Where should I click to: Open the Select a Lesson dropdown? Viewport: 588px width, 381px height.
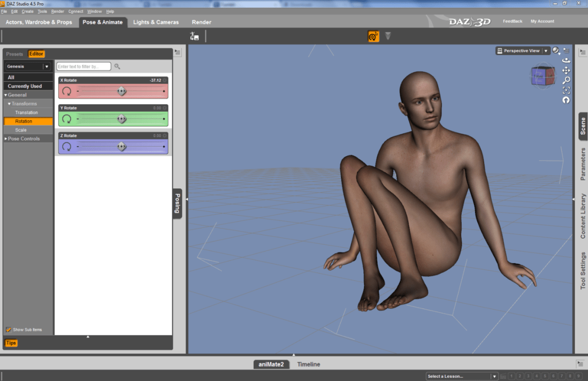tap(494, 376)
